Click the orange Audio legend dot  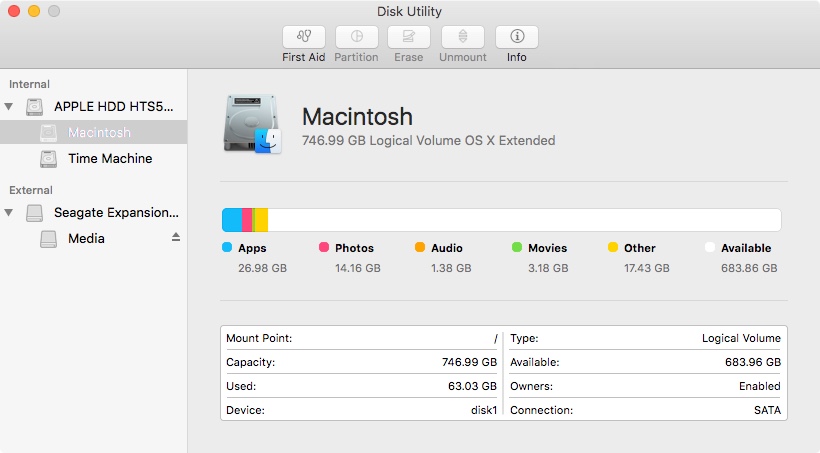[420, 247]
